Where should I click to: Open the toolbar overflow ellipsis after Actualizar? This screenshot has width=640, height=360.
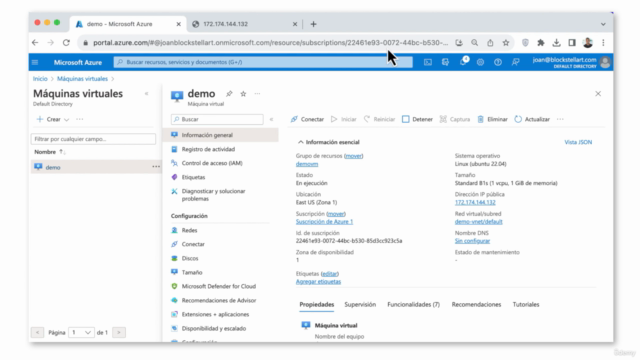(560, 119)
